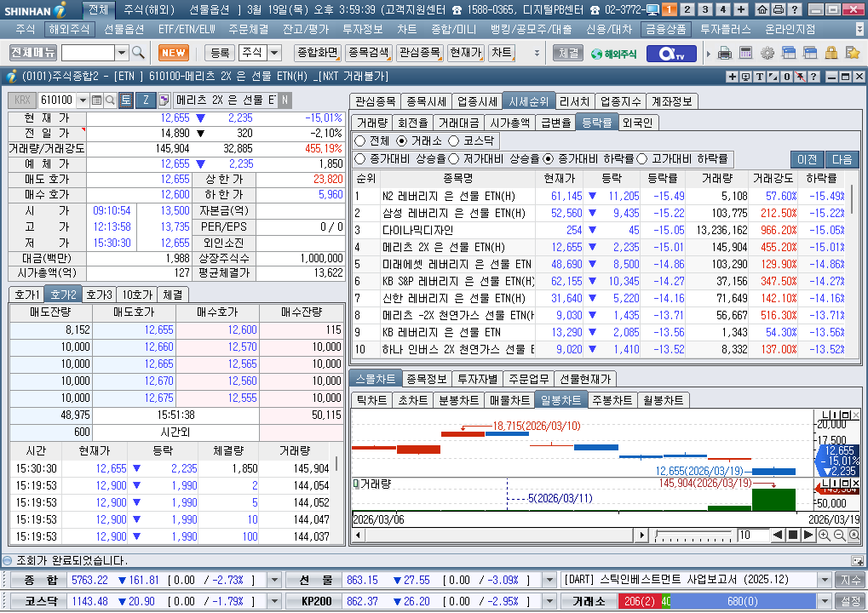Click the NEW button in the toolbar
The height and width of the screenshot is (613, 868).
[x=173, y=53]
